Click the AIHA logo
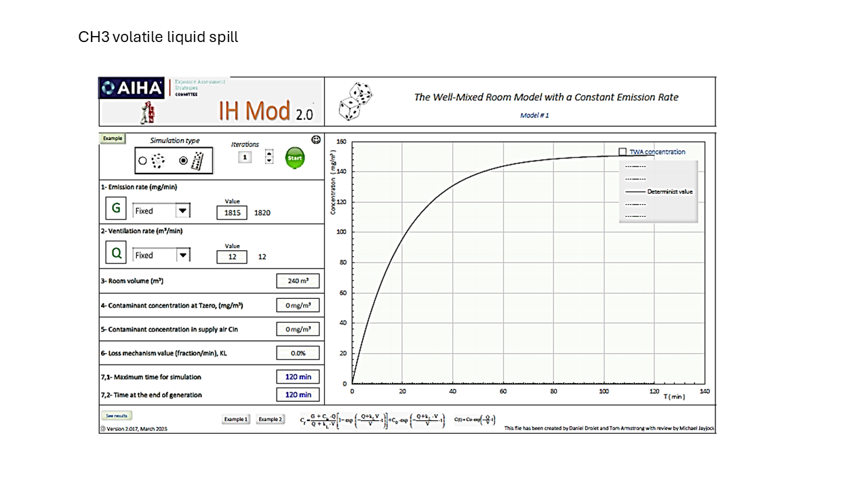The image size is (868, 488). [132, 88]
